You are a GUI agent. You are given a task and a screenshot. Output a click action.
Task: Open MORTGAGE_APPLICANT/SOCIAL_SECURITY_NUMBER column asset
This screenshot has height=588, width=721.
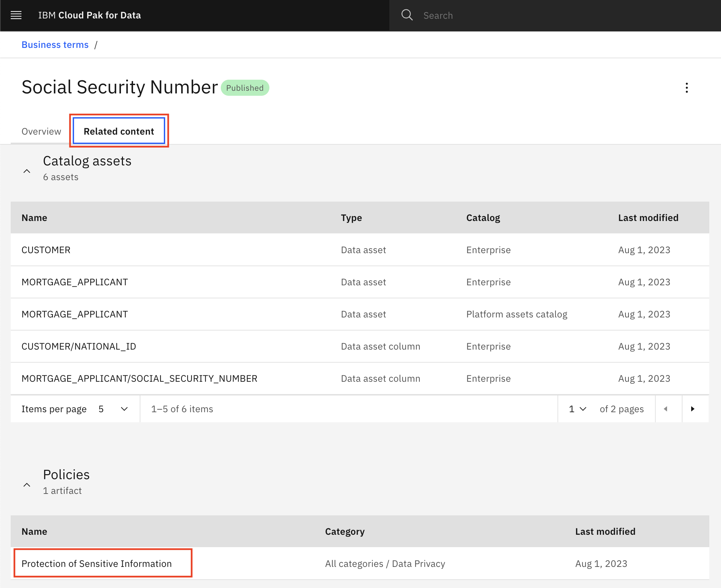pyautogui.click(x=140, y=378)
